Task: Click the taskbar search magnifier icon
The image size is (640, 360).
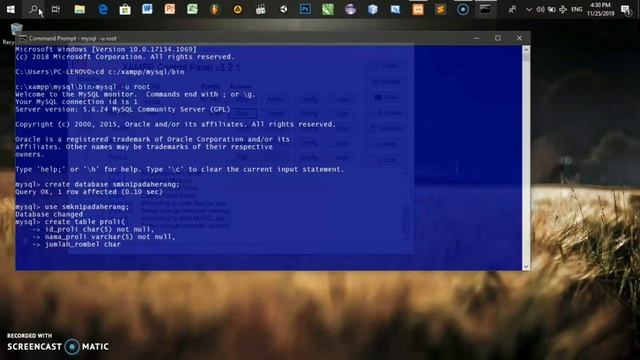Action: pos(33,9)
